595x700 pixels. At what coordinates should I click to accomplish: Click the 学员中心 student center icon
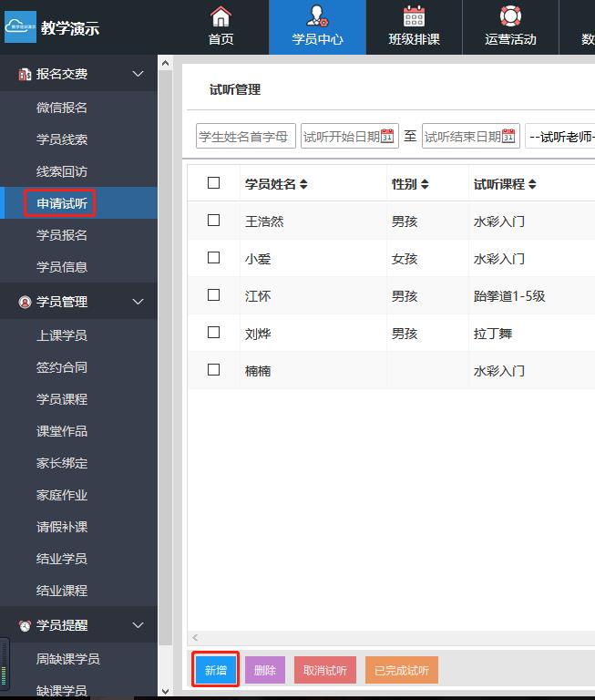pos(317,16)
